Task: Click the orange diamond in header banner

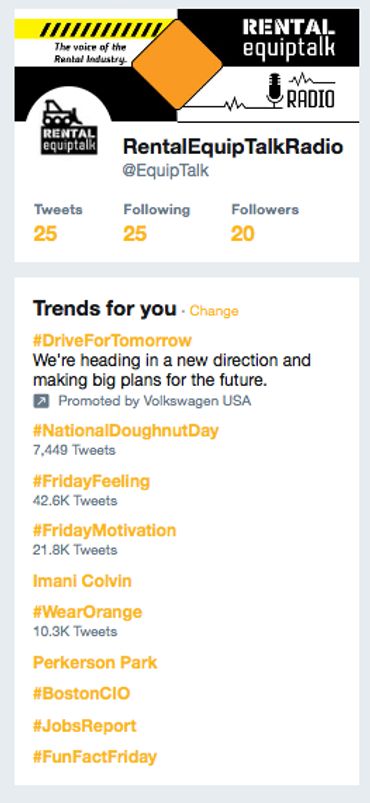Action: 177,65
